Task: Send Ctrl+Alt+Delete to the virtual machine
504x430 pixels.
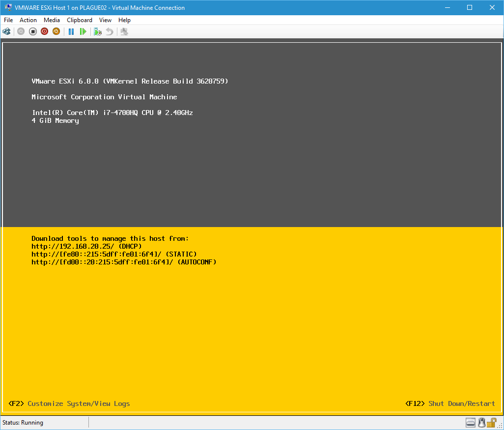Action: pos(6,31)
